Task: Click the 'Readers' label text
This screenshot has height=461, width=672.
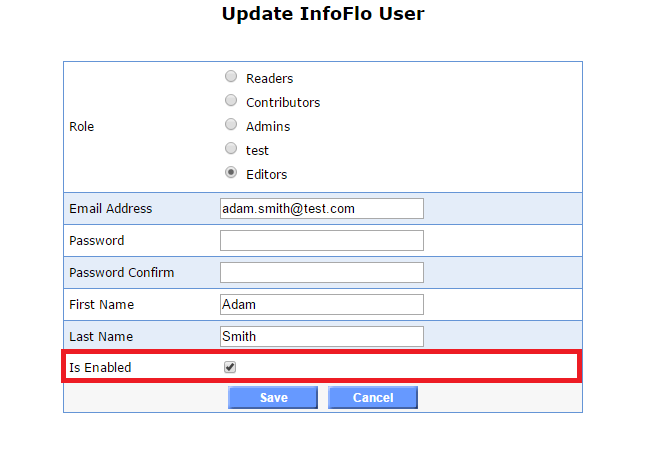Action: coord(270,78)
